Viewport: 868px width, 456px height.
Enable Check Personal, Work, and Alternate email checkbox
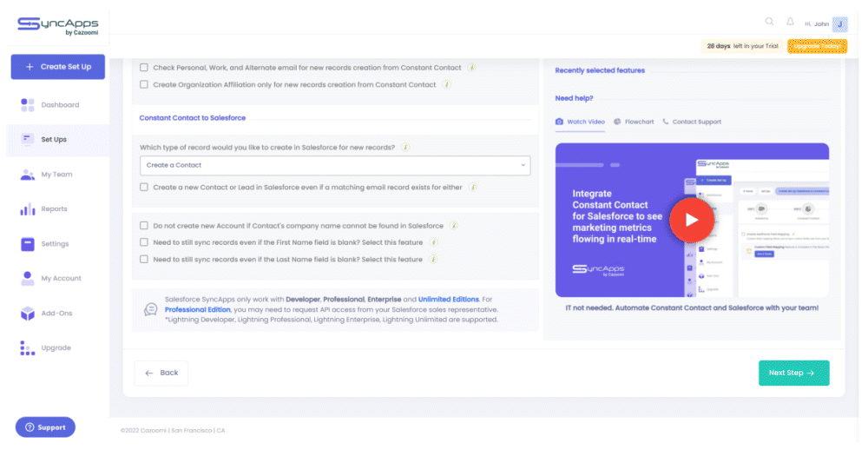point(144,68)
